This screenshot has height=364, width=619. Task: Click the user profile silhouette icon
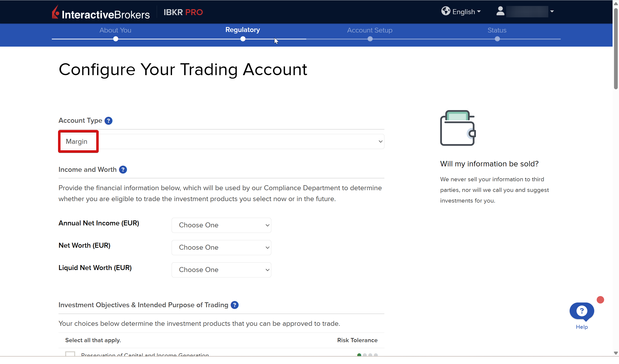pyautogui.click(x=500, y=11)
